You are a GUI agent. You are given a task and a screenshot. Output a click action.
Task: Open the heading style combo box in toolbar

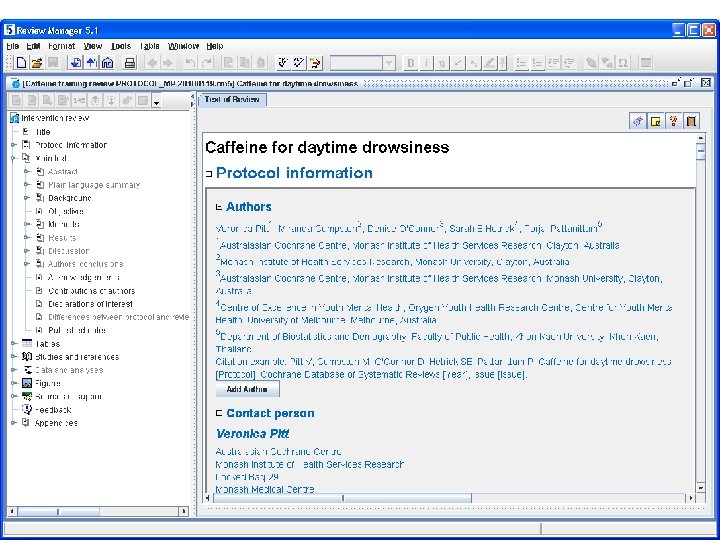pyautogui.click(x=362, y=63)
